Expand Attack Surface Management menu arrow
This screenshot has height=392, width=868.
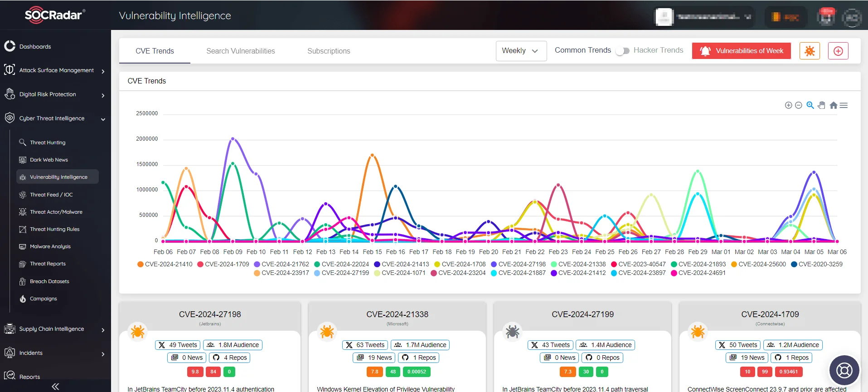click(103, 71)
